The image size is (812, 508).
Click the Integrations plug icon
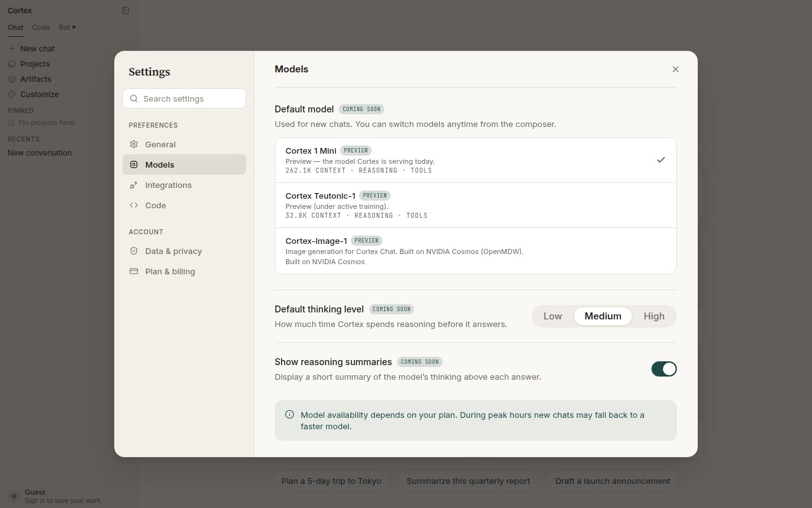(134, 185)
